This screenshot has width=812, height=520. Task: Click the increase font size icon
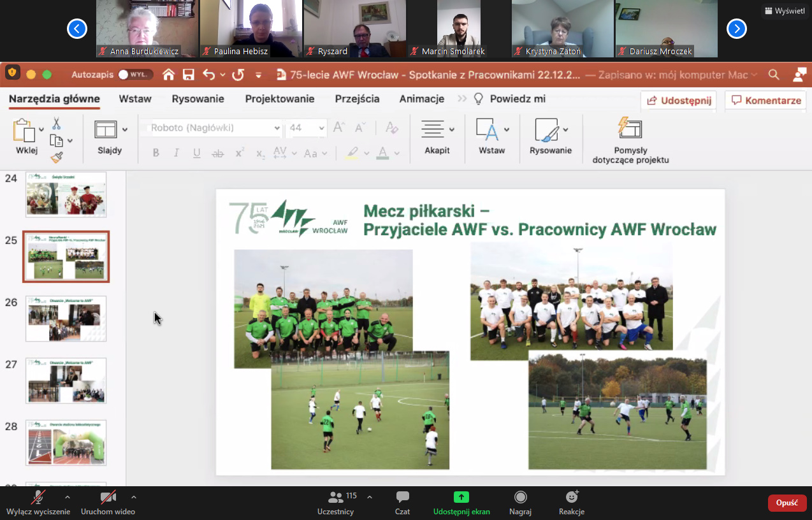339,127
